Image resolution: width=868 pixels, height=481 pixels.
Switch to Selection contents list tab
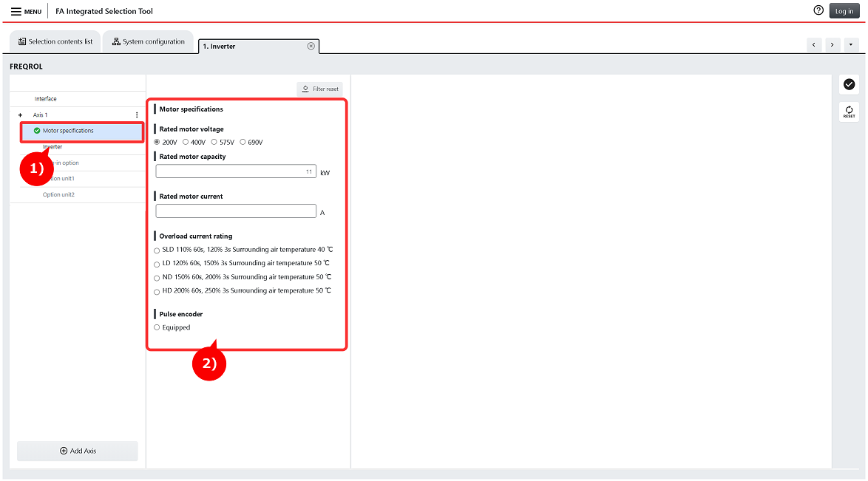[x=55, y=41]
